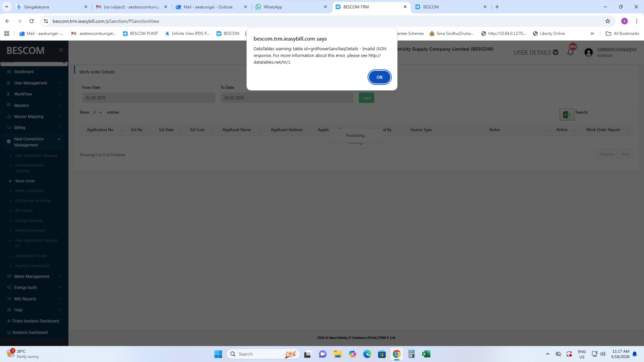Image resolution: width=644 pixels, height=362 pixels.
Task: Show more bookmarks with the overflow chevron
Action: click(592, 33)
